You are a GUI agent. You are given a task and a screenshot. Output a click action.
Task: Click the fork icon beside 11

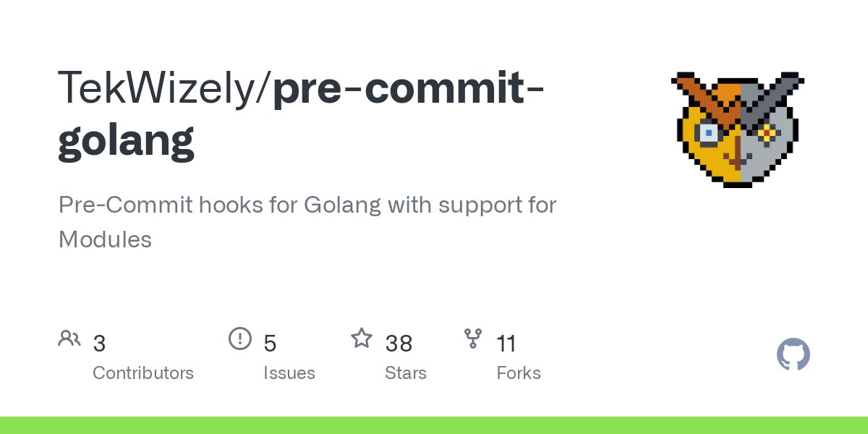(473, 339)
